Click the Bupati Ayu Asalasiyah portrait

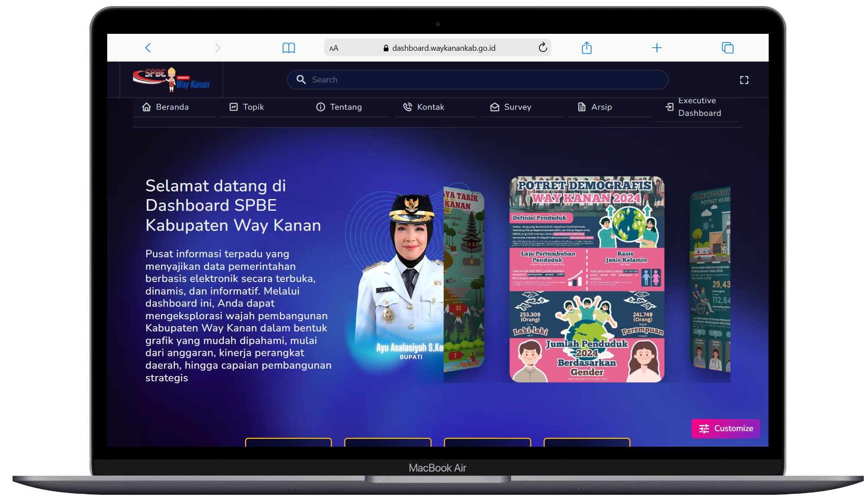click(x=399, y=269)
